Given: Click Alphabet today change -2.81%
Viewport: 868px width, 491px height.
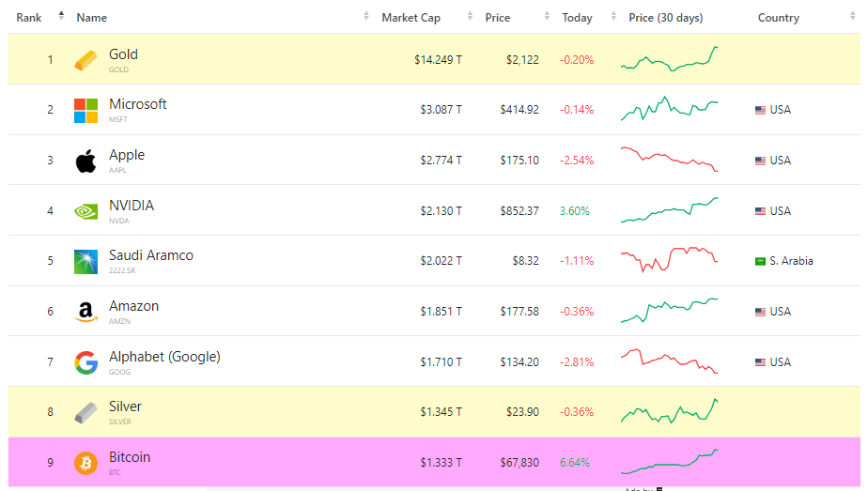Looking at the screenshot, I should pos(576,362).
